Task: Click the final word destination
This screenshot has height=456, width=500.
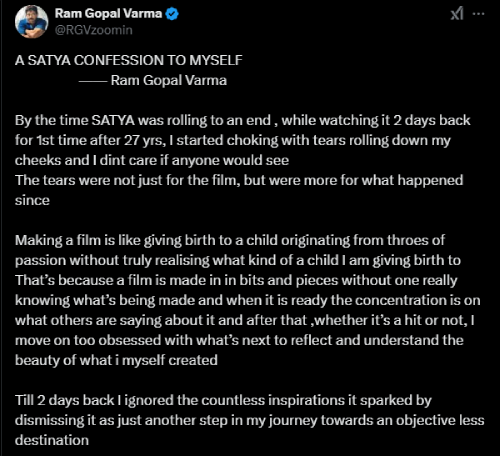Action: (52, 440)
